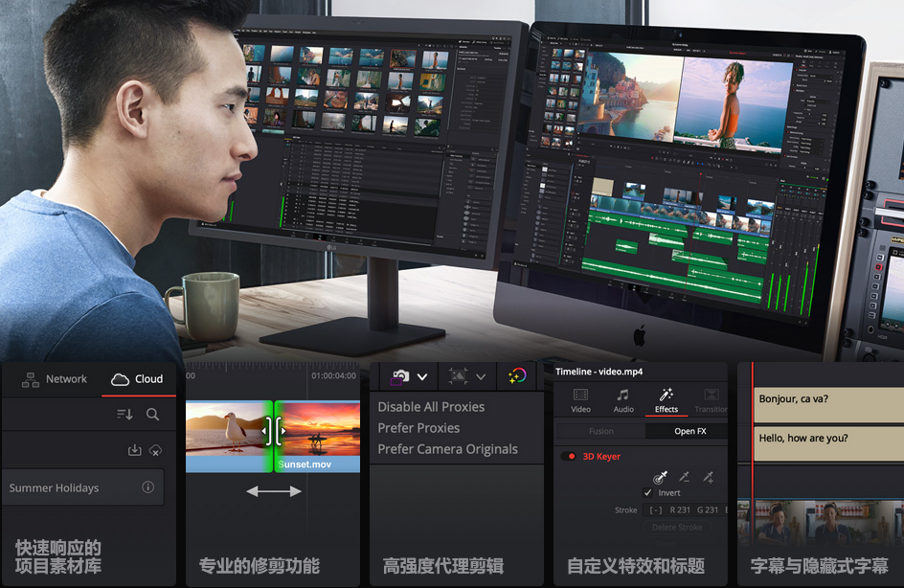Click the sort order icon
The width and height of the screenshot is (904, 588).
coord(124,415)
